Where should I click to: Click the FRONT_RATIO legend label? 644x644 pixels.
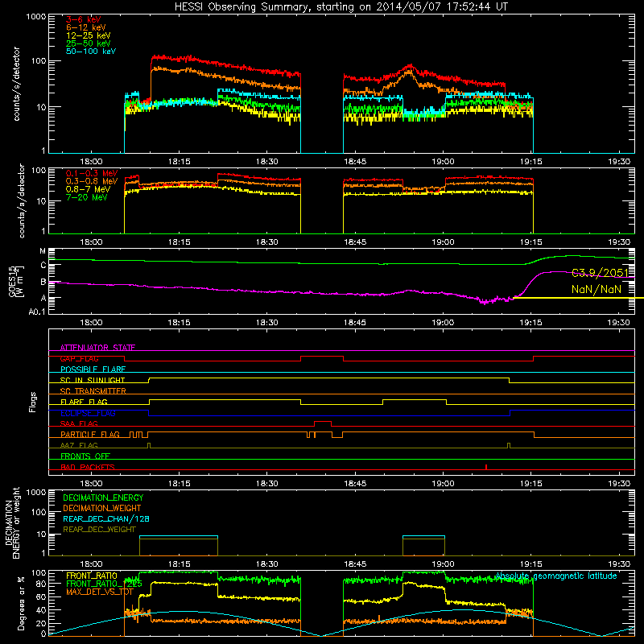coord(92,576)
